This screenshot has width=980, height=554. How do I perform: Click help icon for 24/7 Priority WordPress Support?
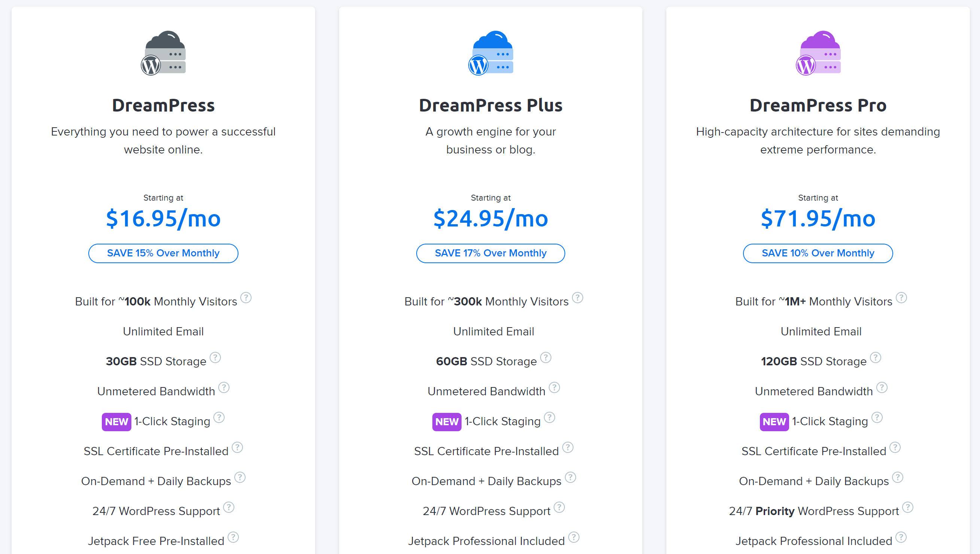[x=908, y=508]
